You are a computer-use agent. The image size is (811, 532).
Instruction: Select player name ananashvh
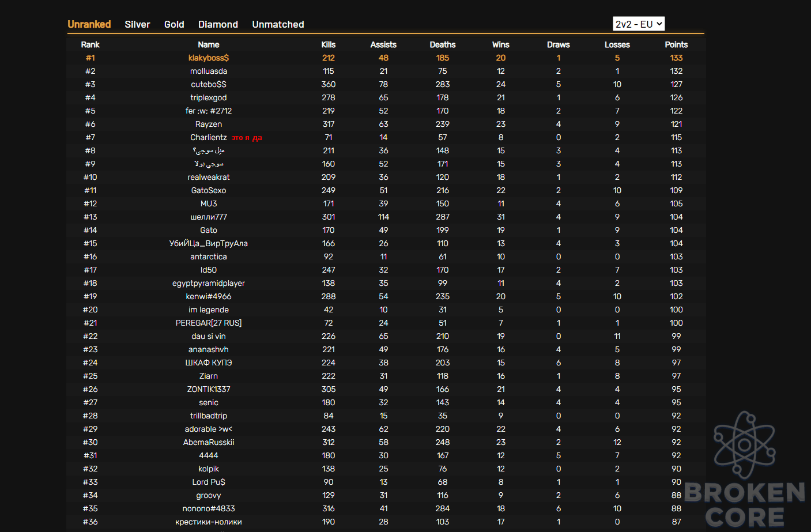click(209, 349)
